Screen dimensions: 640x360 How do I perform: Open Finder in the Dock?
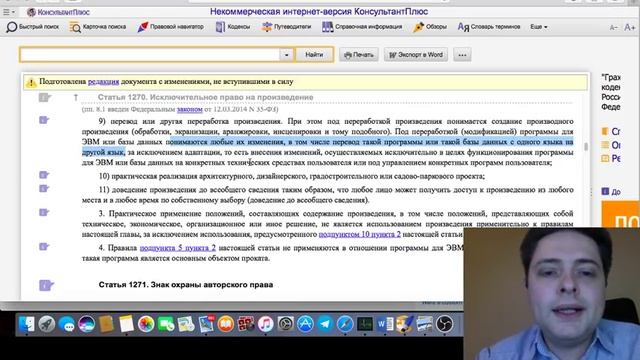point(27,324)
